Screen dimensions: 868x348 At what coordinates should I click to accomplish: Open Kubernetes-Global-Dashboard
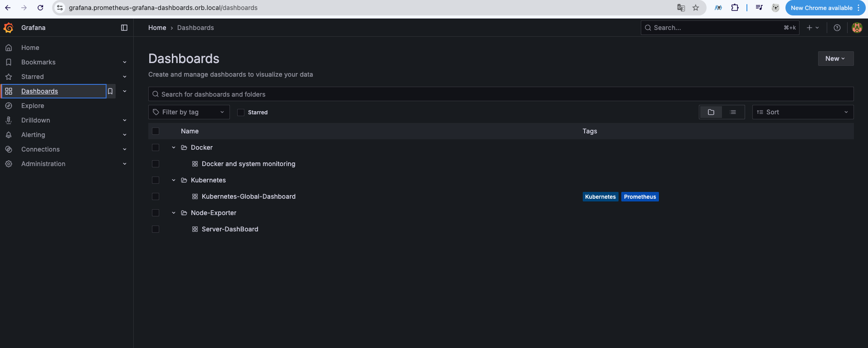[249, 196]
